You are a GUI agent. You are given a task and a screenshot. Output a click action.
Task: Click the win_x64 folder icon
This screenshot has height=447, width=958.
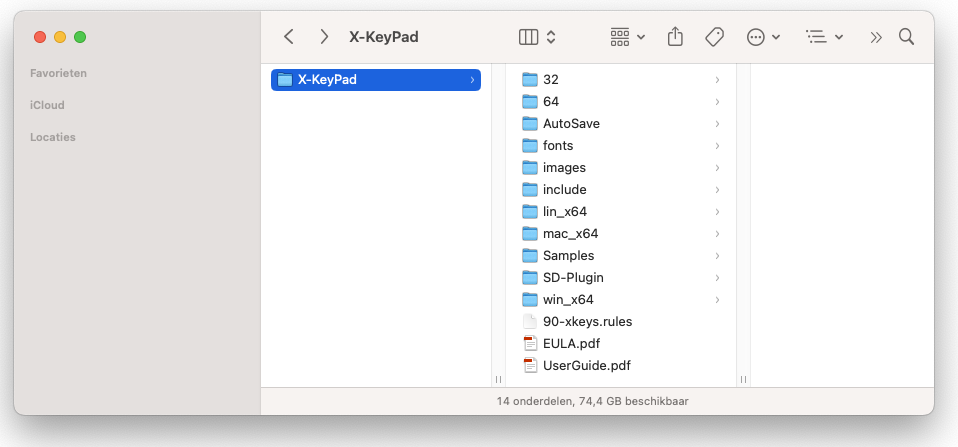[x=530, y=300]
